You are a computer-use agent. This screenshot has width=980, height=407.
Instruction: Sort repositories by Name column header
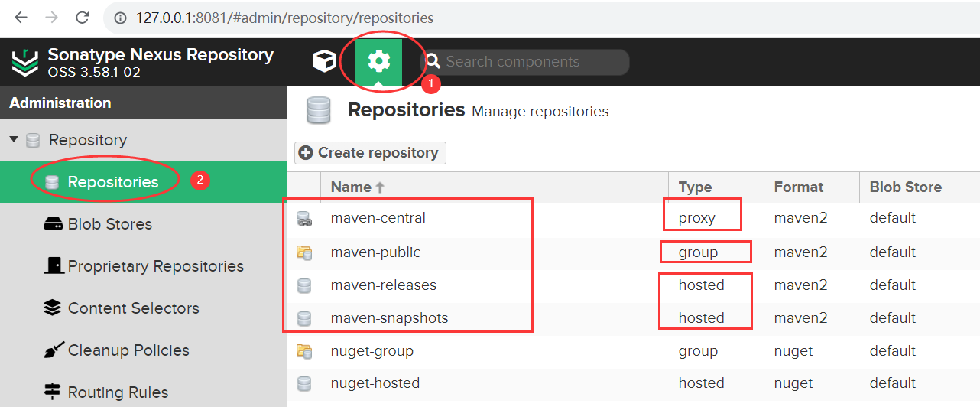pos(351,187)
